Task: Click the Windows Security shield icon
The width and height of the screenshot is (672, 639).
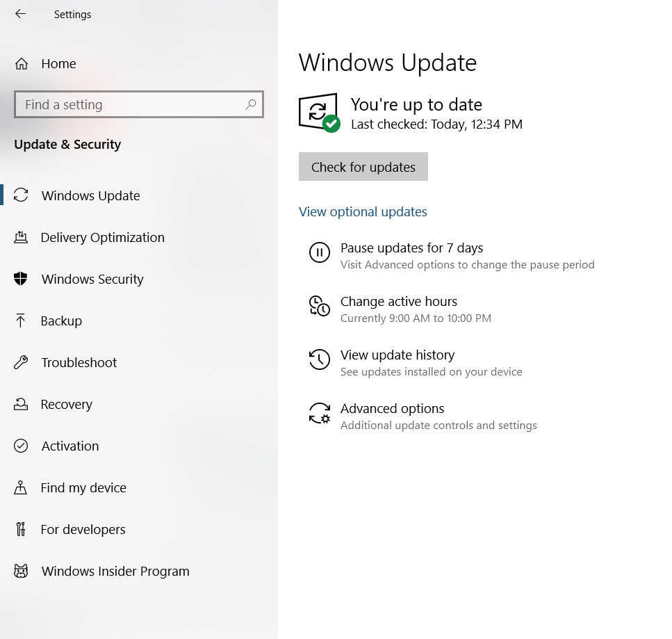Action: click(x=21, y=279)
